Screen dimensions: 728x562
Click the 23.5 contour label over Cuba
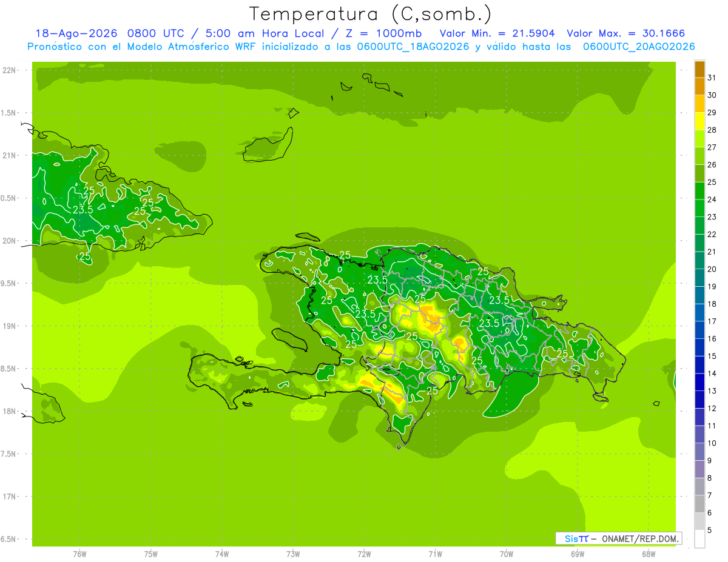click(83, 210)
